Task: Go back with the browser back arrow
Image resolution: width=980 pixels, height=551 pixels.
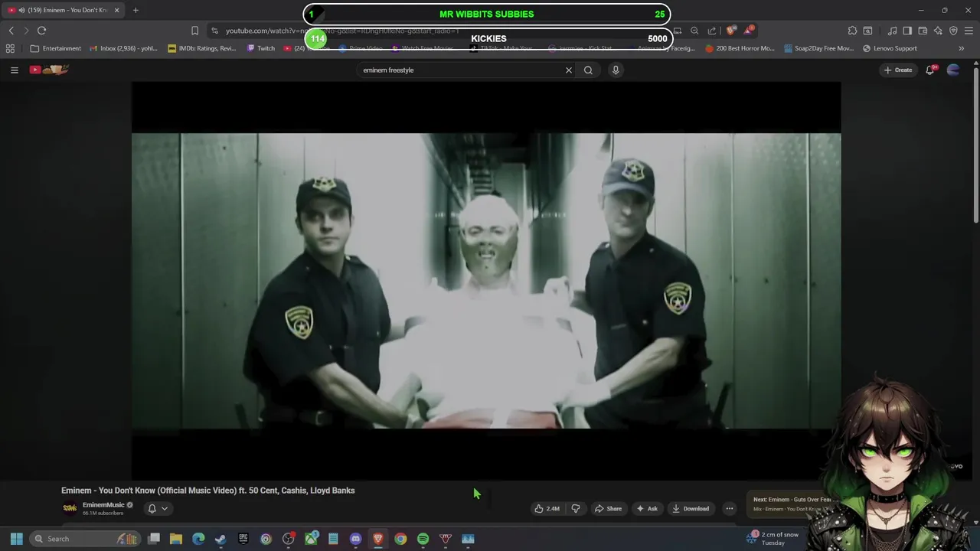Action: [x=11, y=31]
